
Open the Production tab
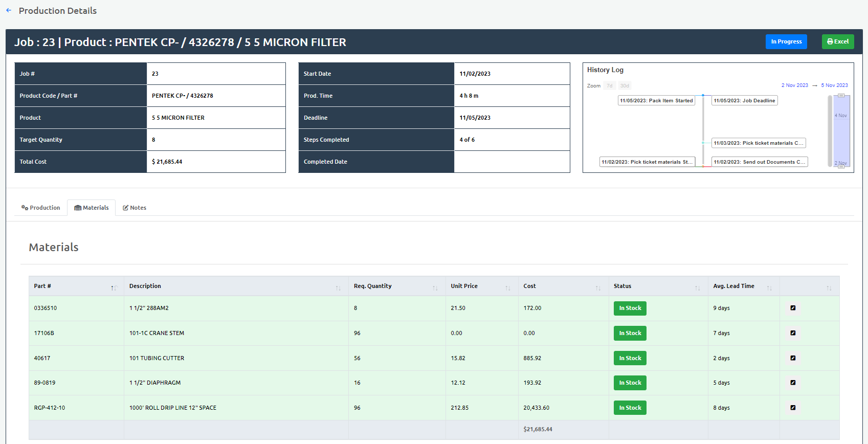point(41,208)
